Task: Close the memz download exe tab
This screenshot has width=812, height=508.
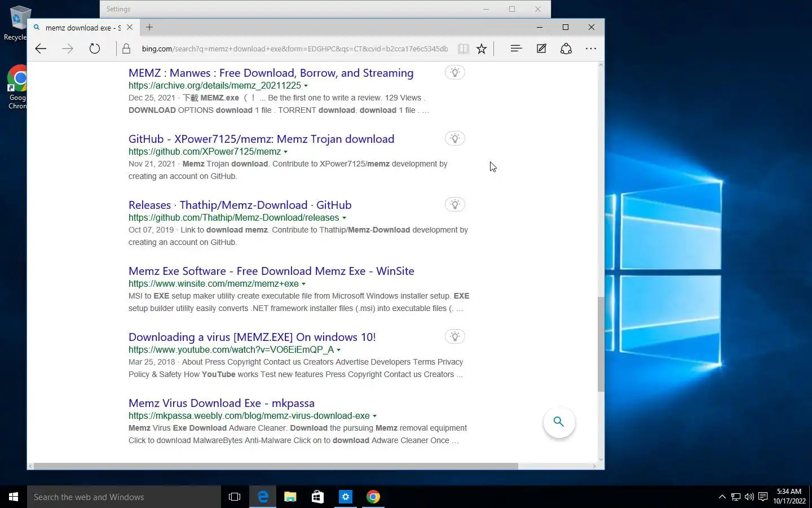Action: pyautogui.click(x=130, y=27)
